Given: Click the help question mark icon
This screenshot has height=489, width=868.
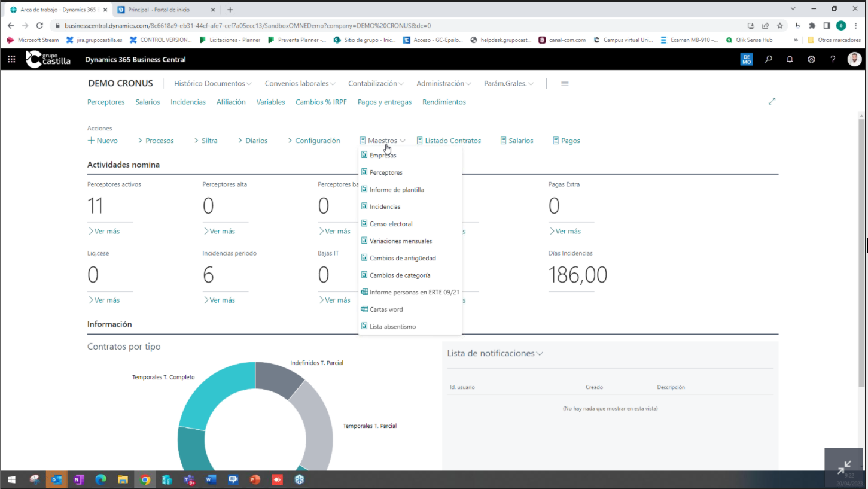Looking at the screenshot, I should pyautogui.click(x=833, y=59).
